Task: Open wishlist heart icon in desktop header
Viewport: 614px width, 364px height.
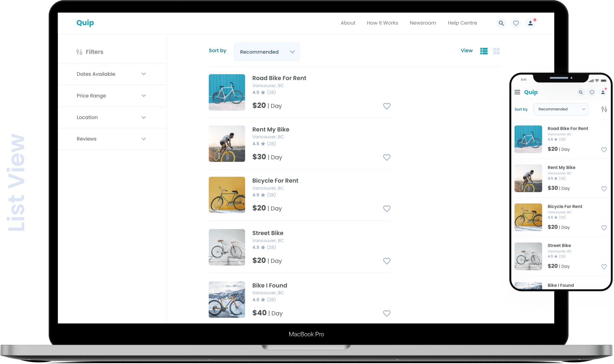Action: pos(516,23)
